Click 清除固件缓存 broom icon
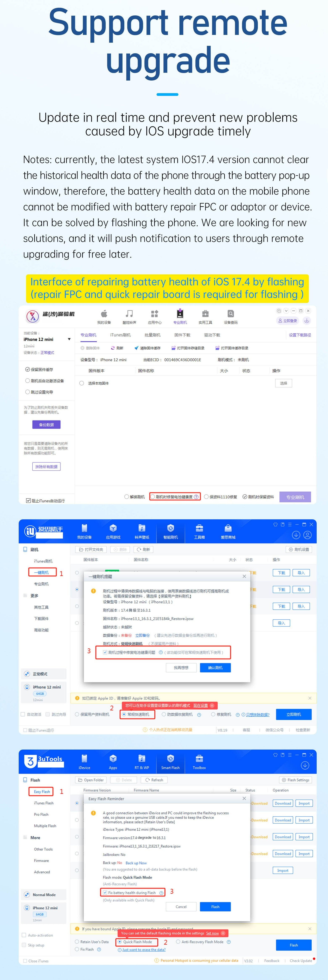This screenshot has width=328, height=980. 136,348
